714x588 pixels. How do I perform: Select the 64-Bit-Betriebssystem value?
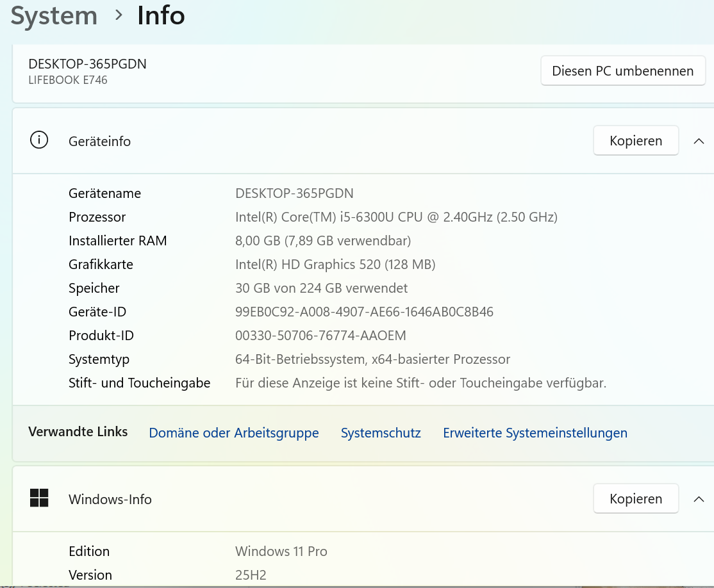(372, 359)
